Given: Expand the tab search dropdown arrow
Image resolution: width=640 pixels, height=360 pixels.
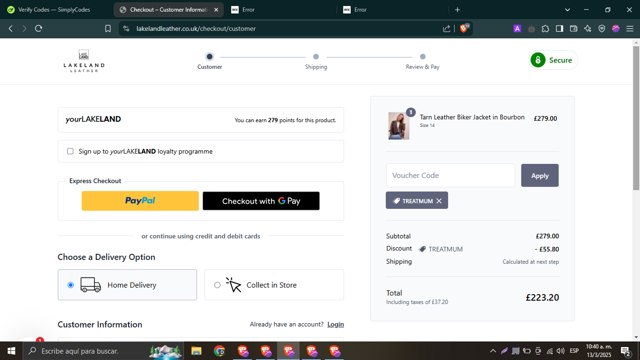Looking at the screenshot, I should pyautogui.click(x=567, y=9).
